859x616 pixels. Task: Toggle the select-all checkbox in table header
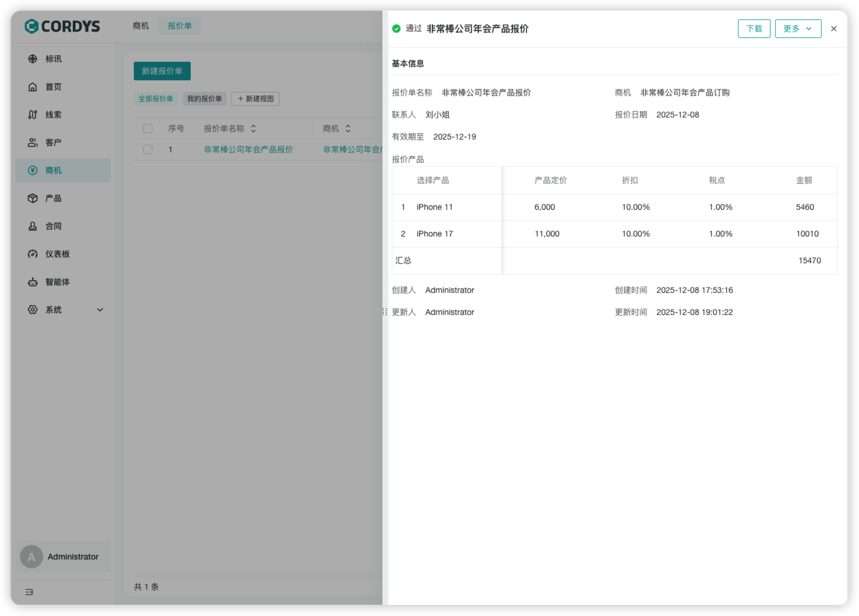click(148, 128)
